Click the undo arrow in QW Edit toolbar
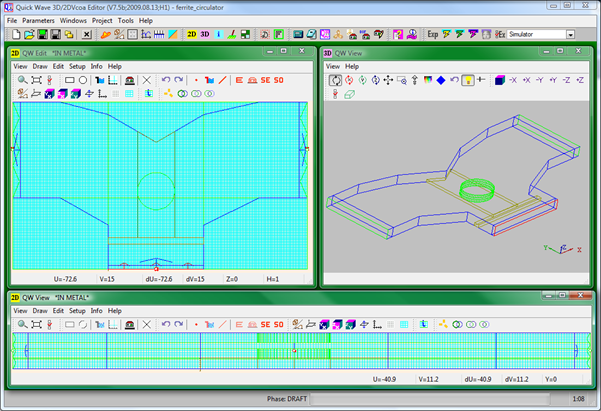 pyautogui.click(x=166, y=79)
